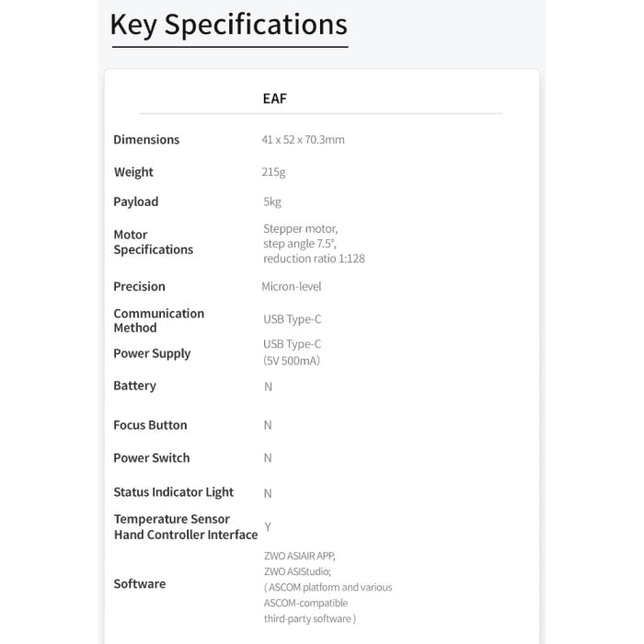Image resolution: width=644 pixels, height=644 pixels.
Task: Click the Precision row label
Action: (x=139, y=286)
